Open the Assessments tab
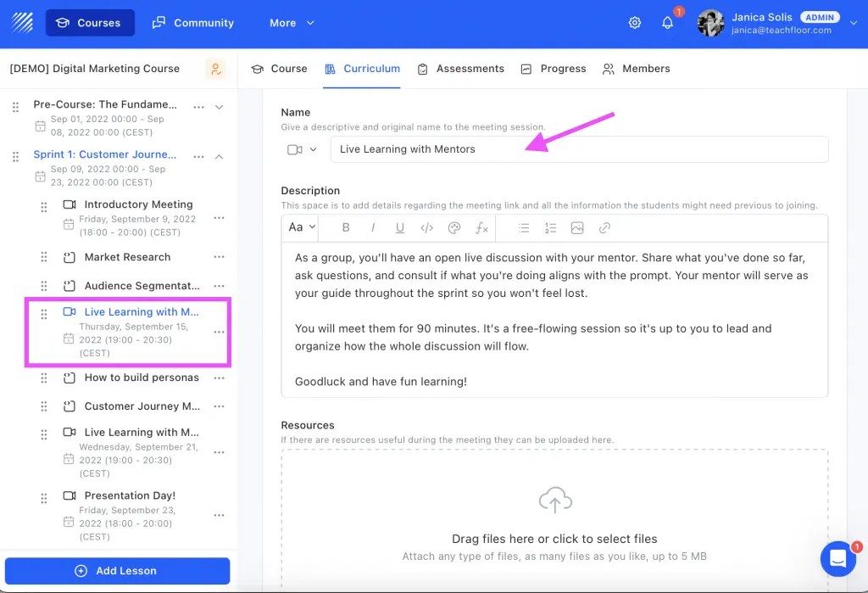This screenshot has height=593, width=868. [x=460, y=69]
